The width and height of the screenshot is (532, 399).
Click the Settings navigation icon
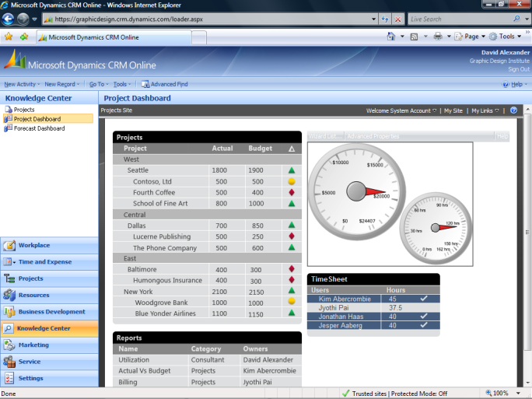tap(9, 378)
